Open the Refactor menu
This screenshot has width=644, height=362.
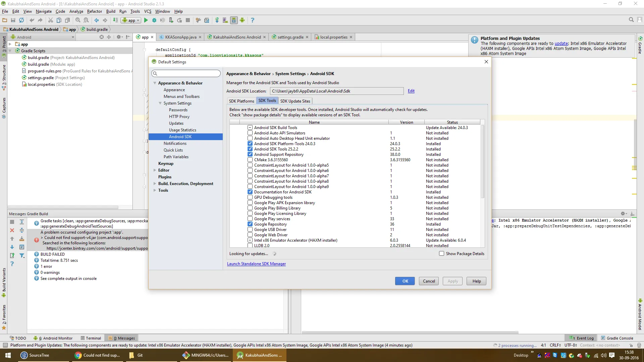(x=94, y=11)
